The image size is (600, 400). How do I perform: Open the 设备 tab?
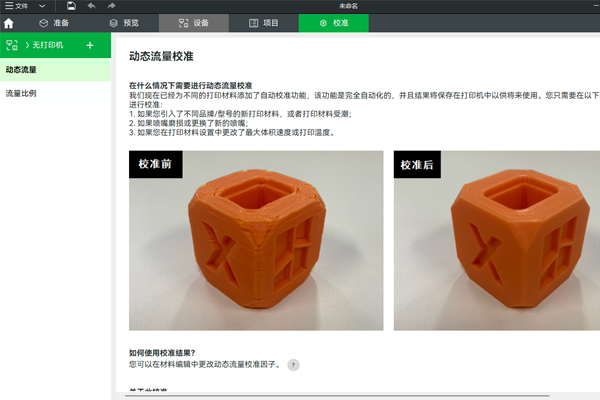(x=194, y=22)
